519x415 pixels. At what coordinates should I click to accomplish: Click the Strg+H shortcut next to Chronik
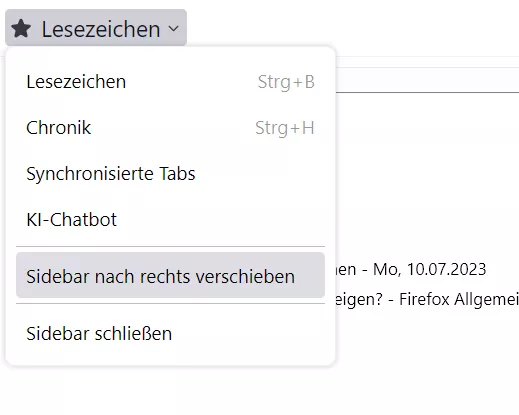click(x=285, y=128)
